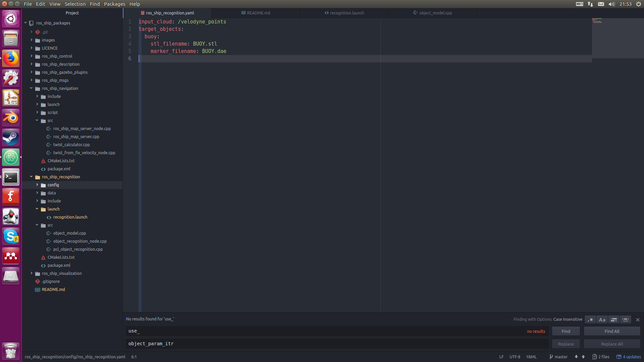Toggle the whole word search option
This screenshot has height=362, width=644.
626,320
